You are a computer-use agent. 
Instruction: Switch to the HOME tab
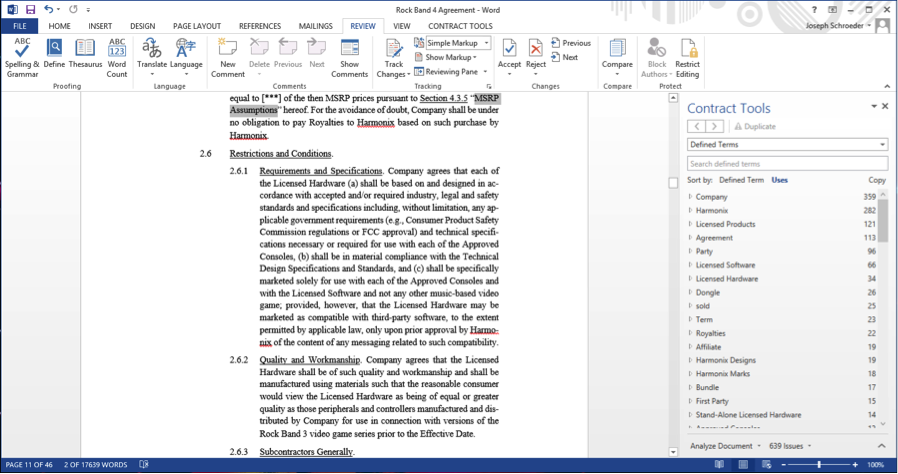tap(60, 26)
